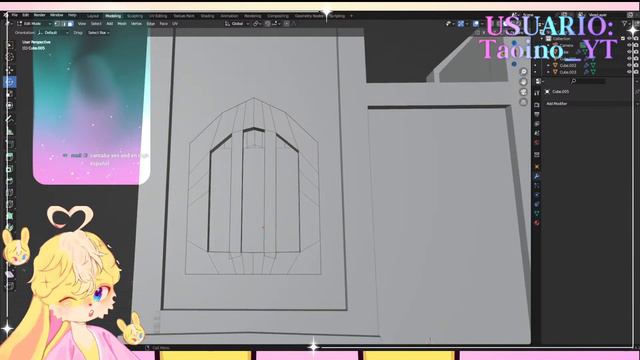Viewport: 640px width, 360px height.
Task: Enable edge select mode
Action: (64, 24)
